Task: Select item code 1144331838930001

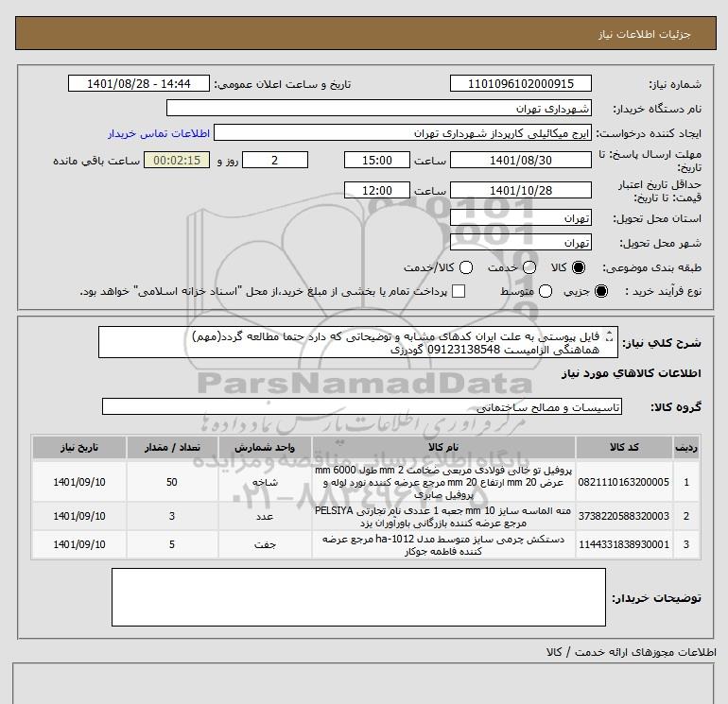Action: point(624,544)
